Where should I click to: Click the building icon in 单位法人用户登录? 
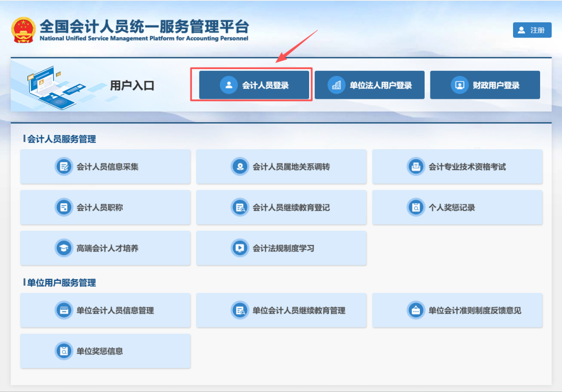pyautogui.click(x=337, y=85)
